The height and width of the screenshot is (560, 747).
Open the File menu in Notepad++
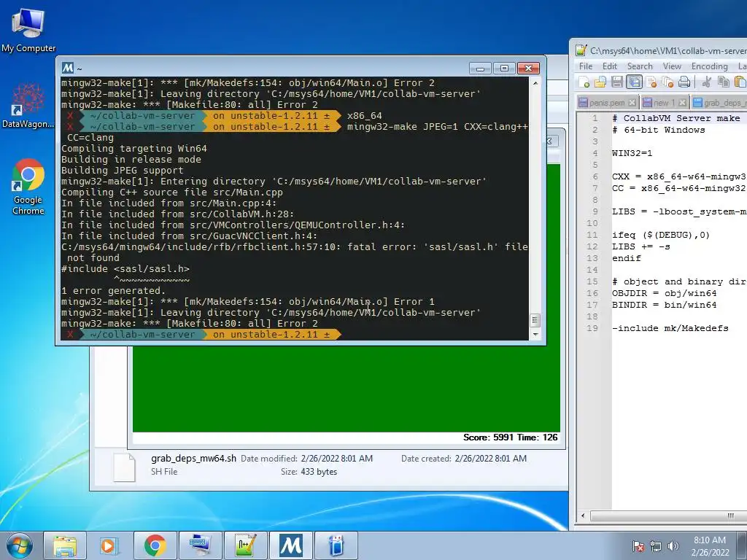(x=586, y=66)
